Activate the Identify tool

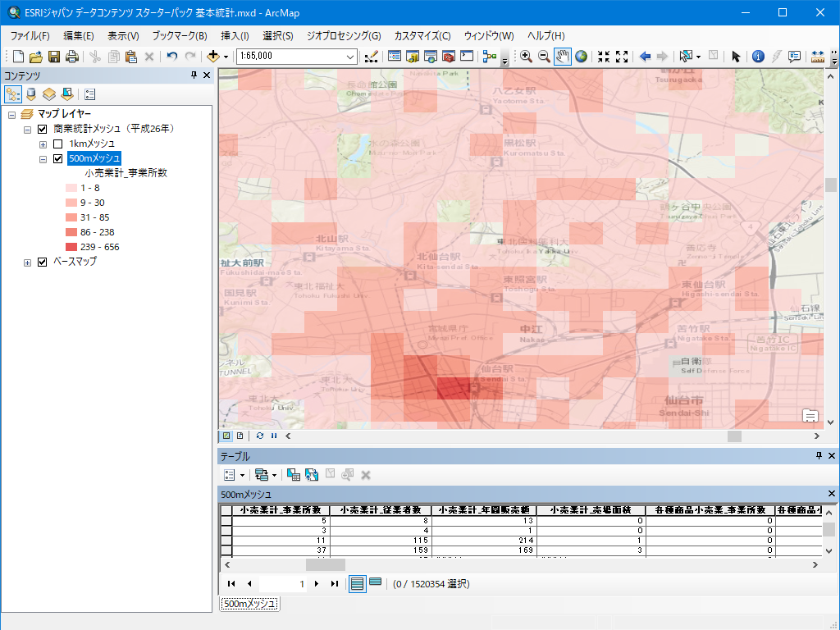tap(758, 57)
